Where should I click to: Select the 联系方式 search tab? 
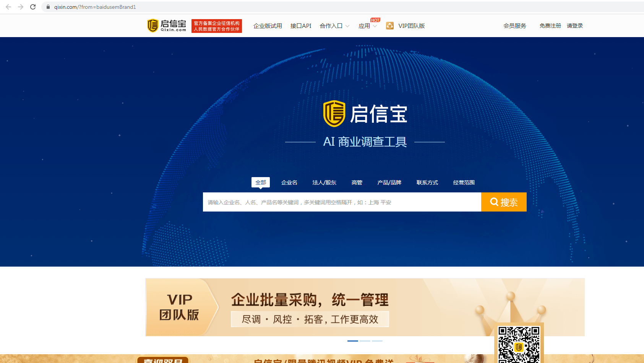coord(427,182)
